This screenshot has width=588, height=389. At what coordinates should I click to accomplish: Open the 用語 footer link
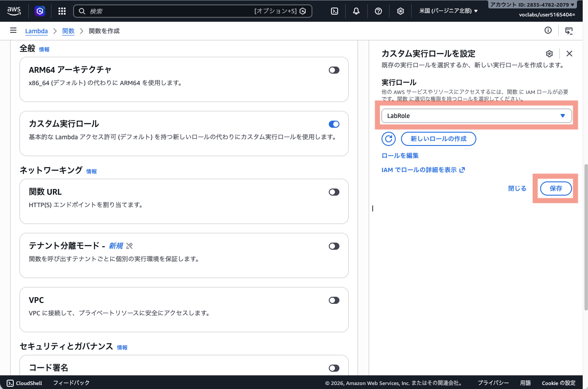[526, 383]
